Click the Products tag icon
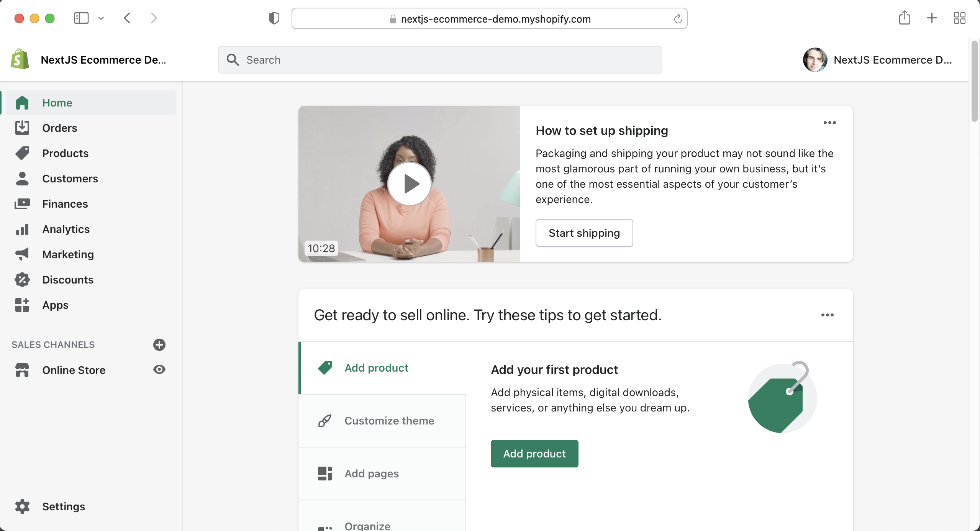 tap(22, 153)
